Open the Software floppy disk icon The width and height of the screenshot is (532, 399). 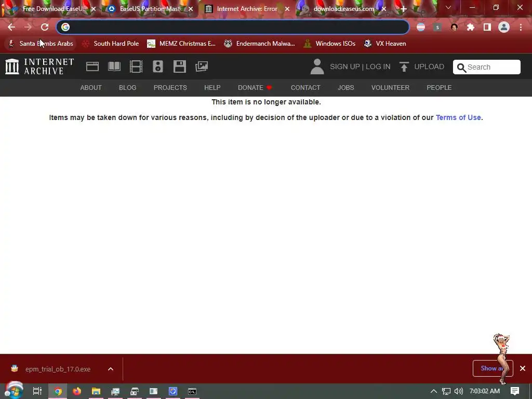(x=179, y=66)
